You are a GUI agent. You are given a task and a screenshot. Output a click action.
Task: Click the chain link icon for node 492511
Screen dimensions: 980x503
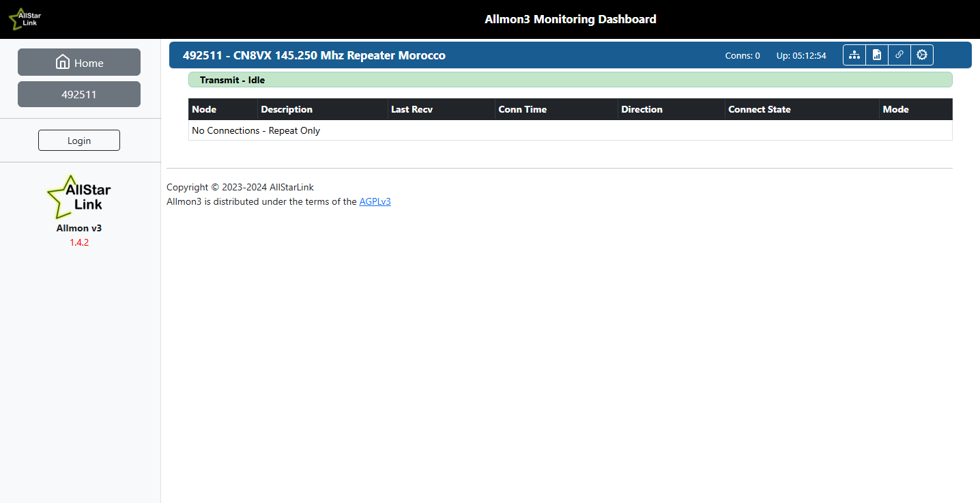pyautogui.click(x=899, y=55)
